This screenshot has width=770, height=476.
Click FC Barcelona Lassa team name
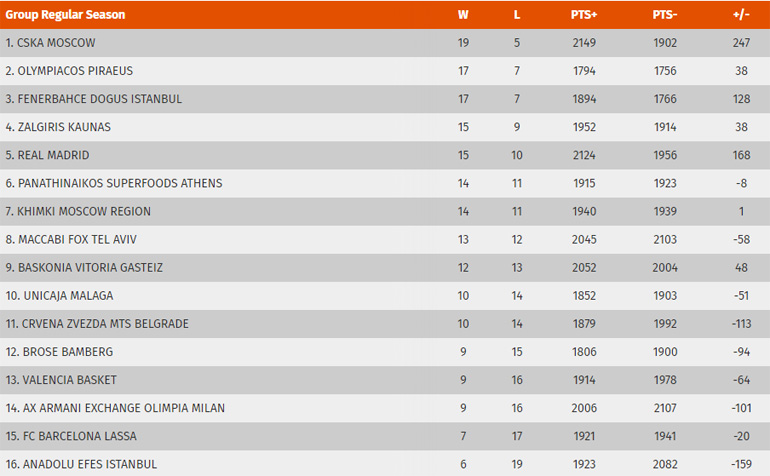coord(71,436)
